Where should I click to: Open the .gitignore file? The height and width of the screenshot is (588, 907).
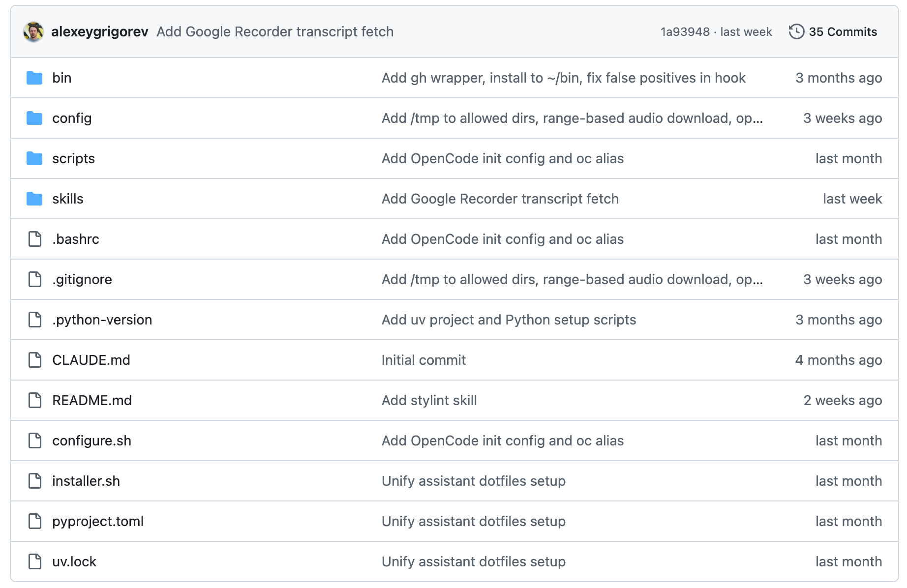point(82,279)
